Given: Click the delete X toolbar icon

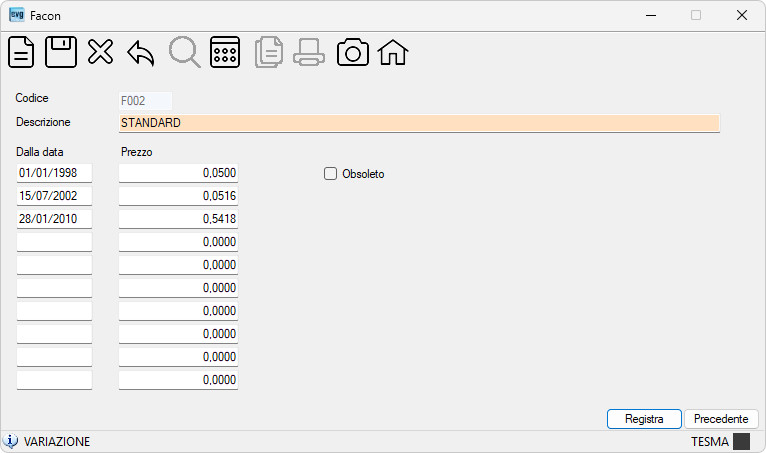Looking at the screenshot, I should (101, 52).
